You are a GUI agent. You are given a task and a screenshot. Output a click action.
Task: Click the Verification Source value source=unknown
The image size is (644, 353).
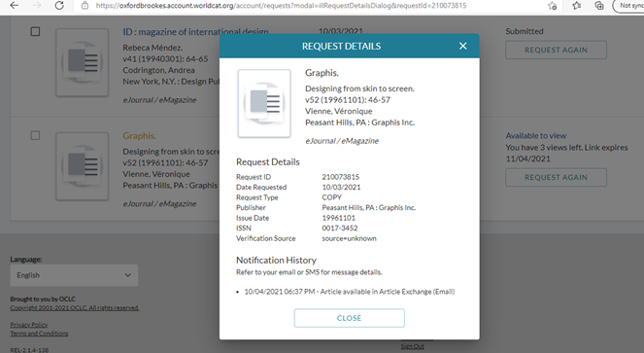click(x=349, y=238)
